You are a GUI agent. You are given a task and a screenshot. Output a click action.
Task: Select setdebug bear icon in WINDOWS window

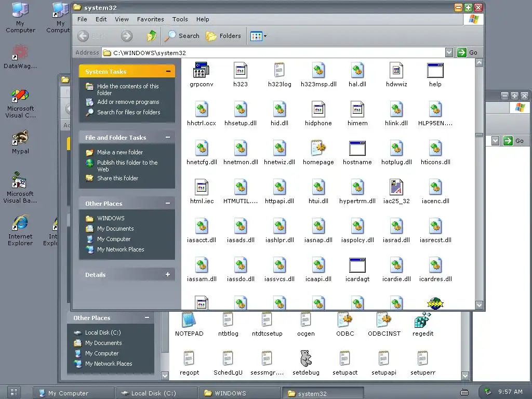pyautogui.click(x=306, y=358)
